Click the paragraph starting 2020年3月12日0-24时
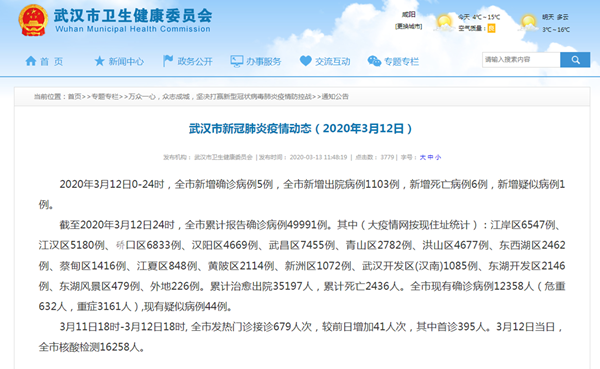The image size is (600, 369). click(x=302, y=194)
